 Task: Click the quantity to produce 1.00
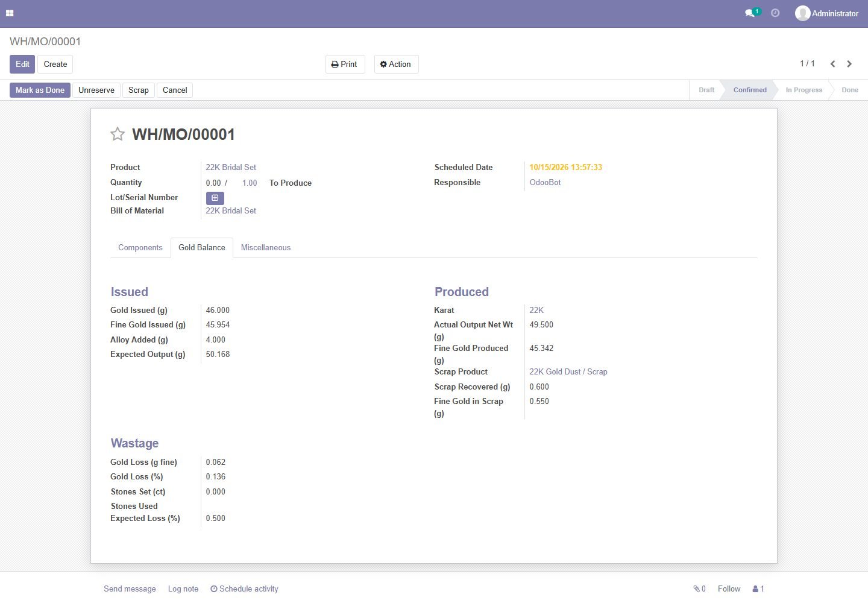pos(250,183)
